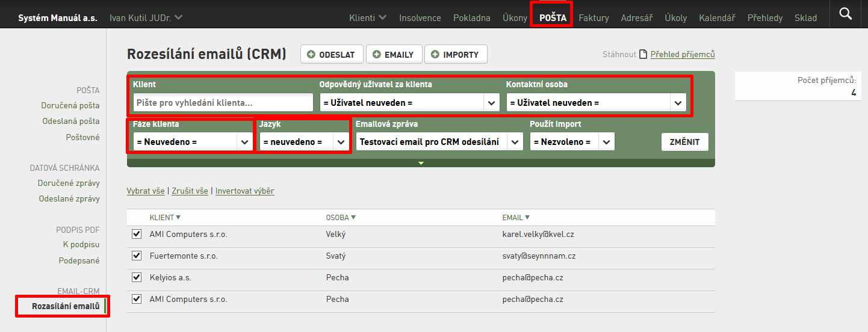Expand the Klienti menu
This screenshot has height=332, width=868.
(x=368, y=18)
